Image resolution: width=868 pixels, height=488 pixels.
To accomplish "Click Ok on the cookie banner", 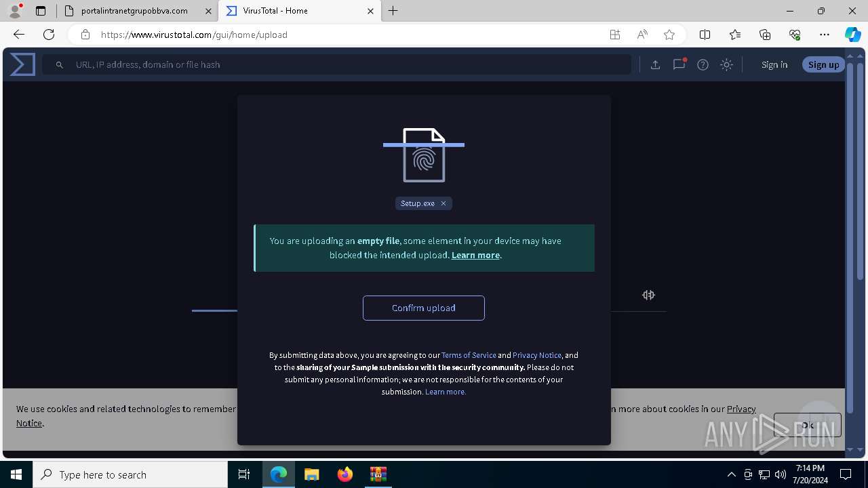I will point(808,425).
